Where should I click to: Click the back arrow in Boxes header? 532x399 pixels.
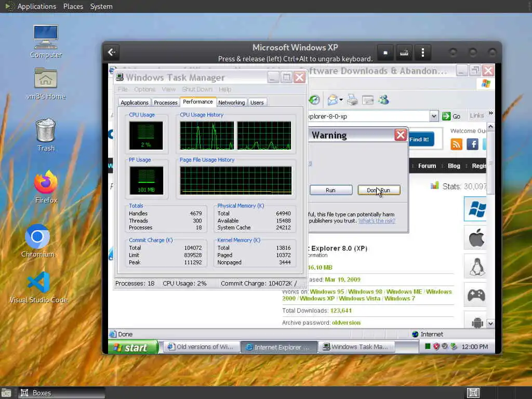[x=112, y=52]
